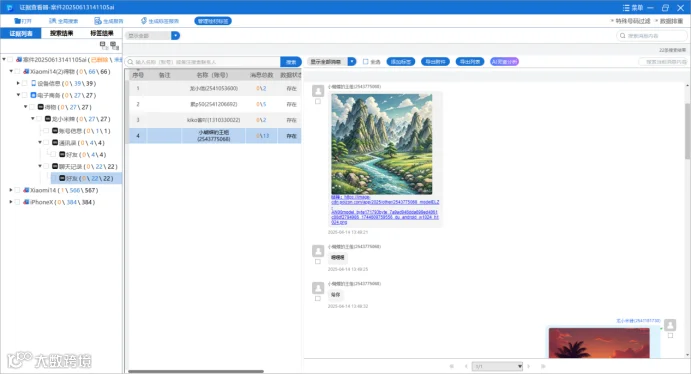Click the generate report toolbar icon
The height and width of the screenshot is (375, 692).
click(x=98, y=21)
